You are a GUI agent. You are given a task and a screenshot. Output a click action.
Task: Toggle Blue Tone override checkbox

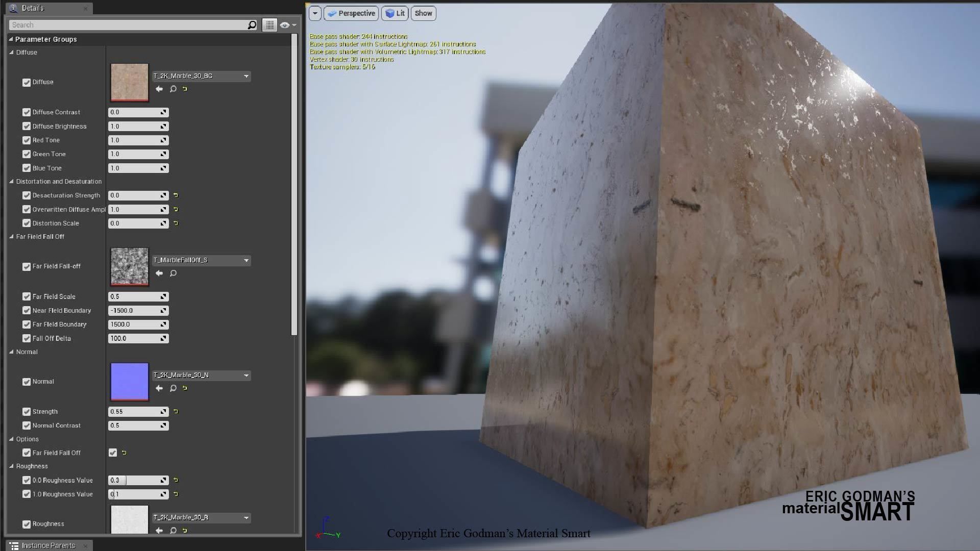tap(27, 168)
